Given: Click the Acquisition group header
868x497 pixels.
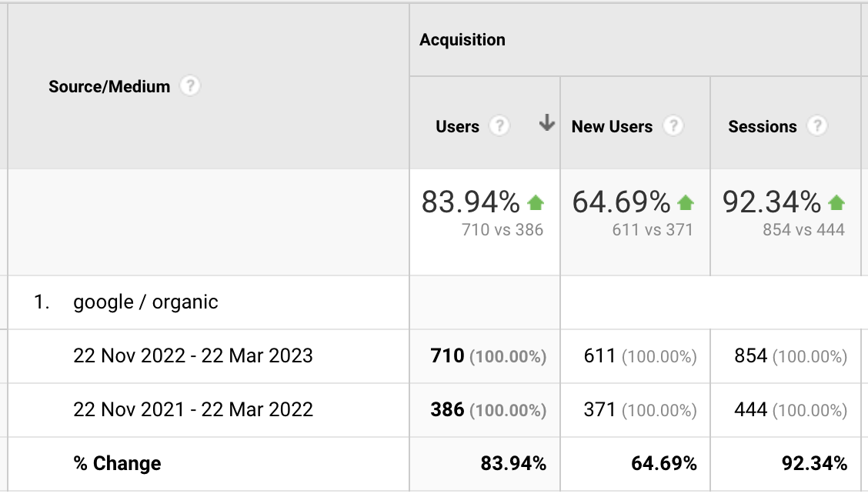Looking at the screenshot, I should coord(462,40).
